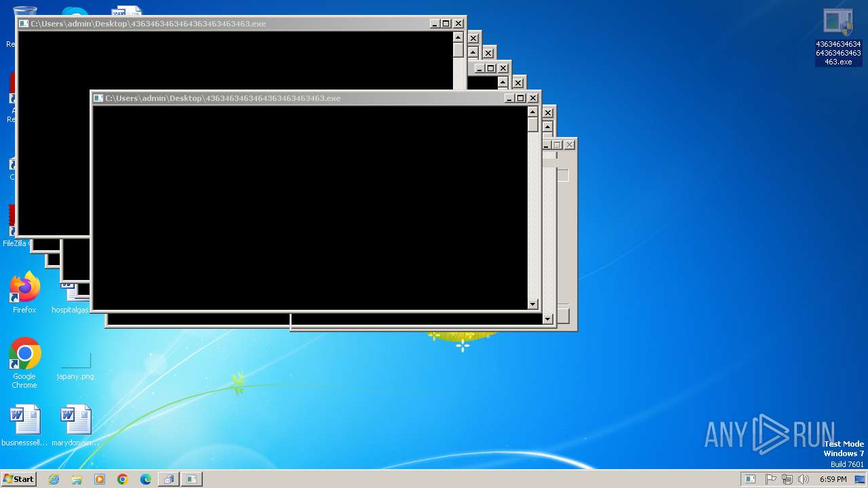Select the Google Chrome desktop shortcut
Screen dimensions: 868x488
coord(24,363)
